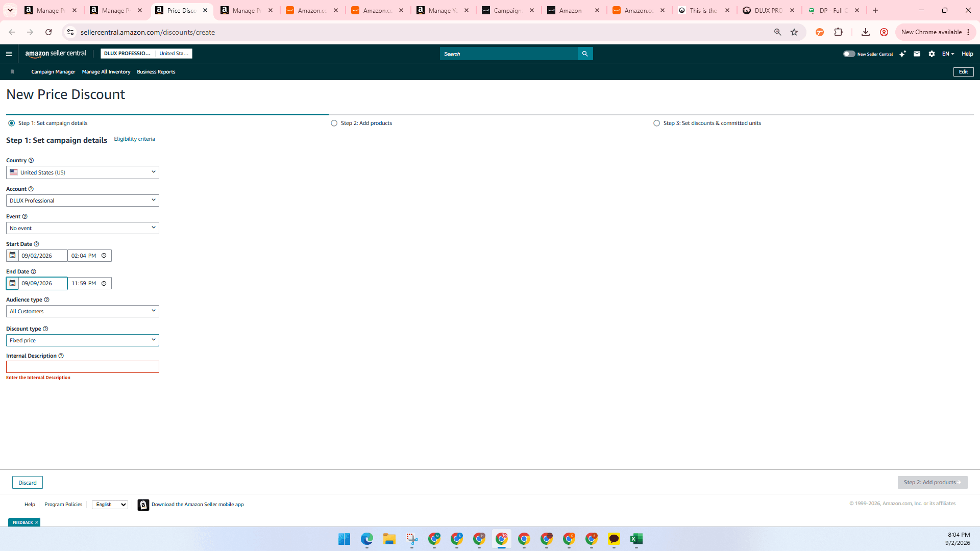
Task: Open the Eligibility criteria link
Action: [134, 139]
